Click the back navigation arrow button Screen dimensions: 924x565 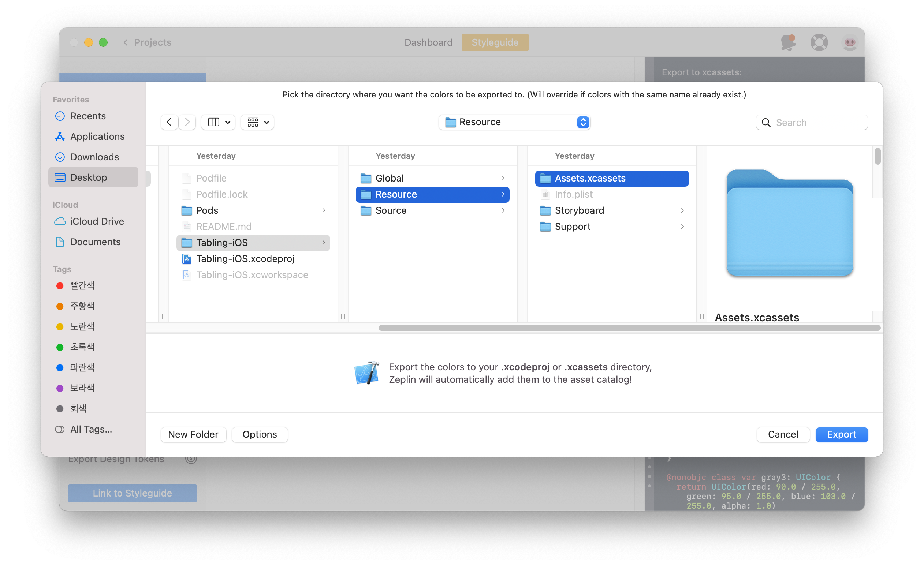(169, 122)
